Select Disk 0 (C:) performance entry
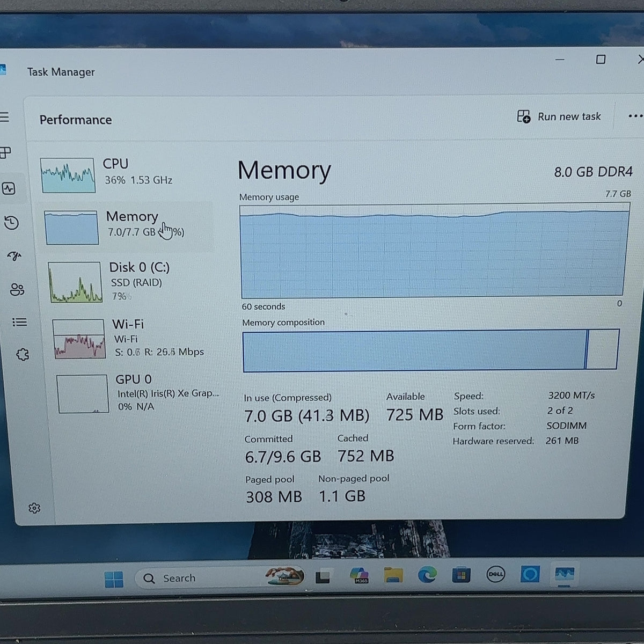The width and height of the screenshot is (644, 644). click(130, 281)
